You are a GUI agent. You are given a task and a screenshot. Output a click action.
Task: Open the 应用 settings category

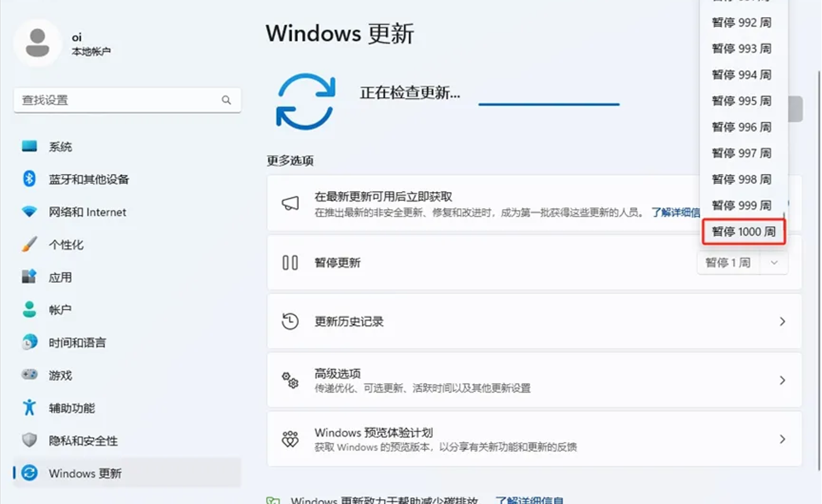pos(127,277)
